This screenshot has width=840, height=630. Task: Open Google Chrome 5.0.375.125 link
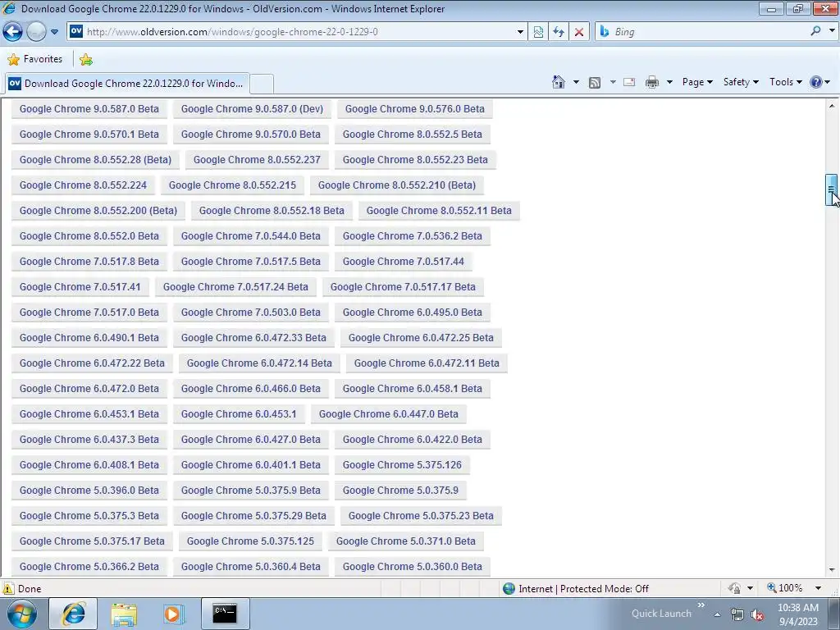[250, 541]
